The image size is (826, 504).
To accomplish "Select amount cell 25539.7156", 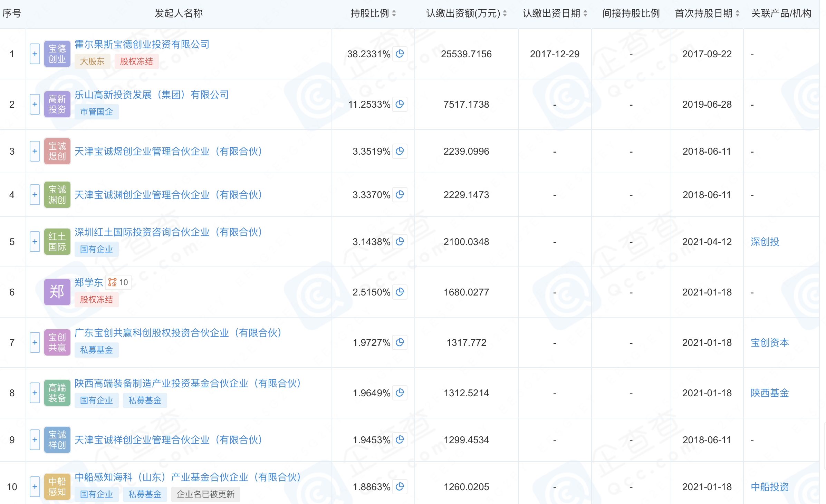I will (466, 54).
